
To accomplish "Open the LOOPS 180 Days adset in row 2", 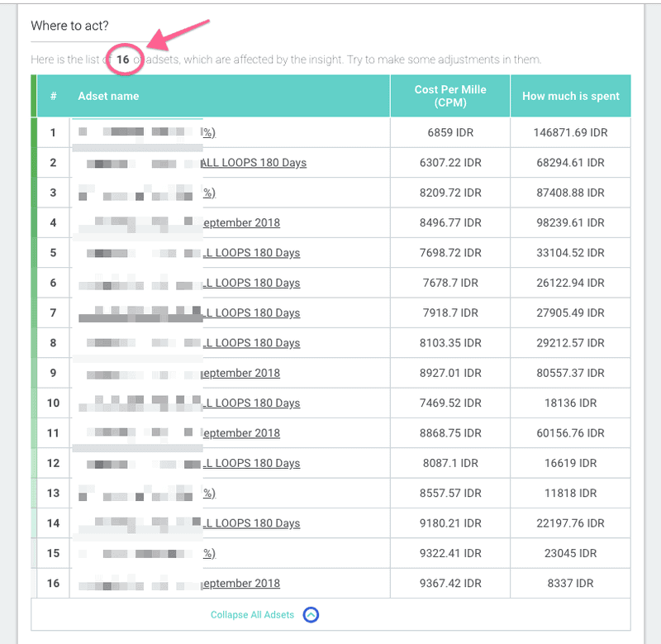I will [x=254, y=163].
